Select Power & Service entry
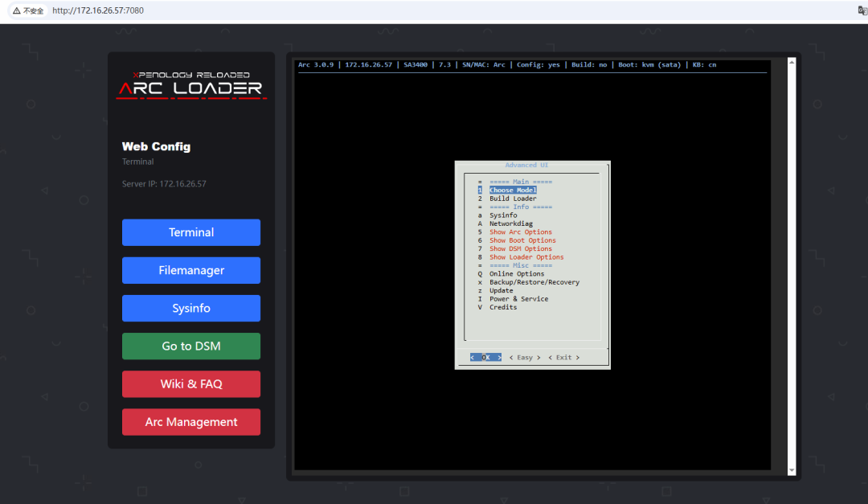Viewport: 868px width, 504px height. [518, 298]
